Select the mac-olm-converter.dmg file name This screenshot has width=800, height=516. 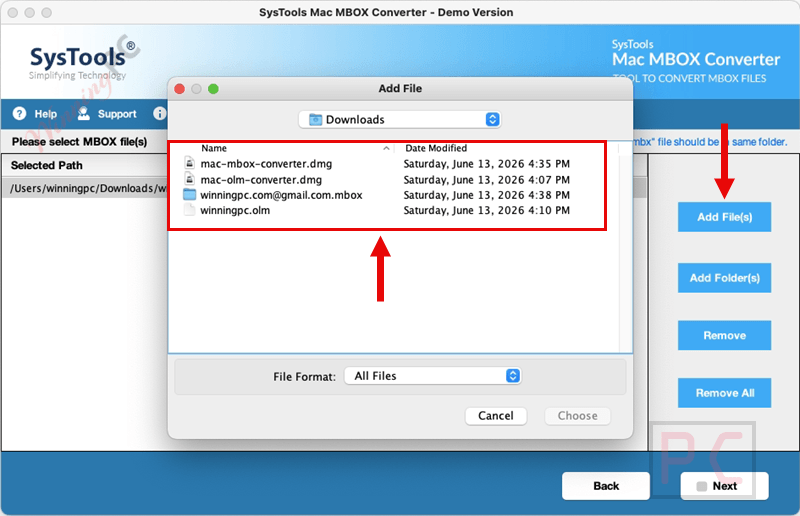(261, 180)
